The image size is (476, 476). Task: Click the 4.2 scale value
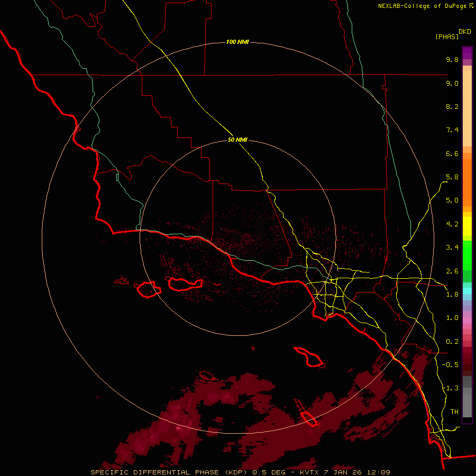point(452,224)
